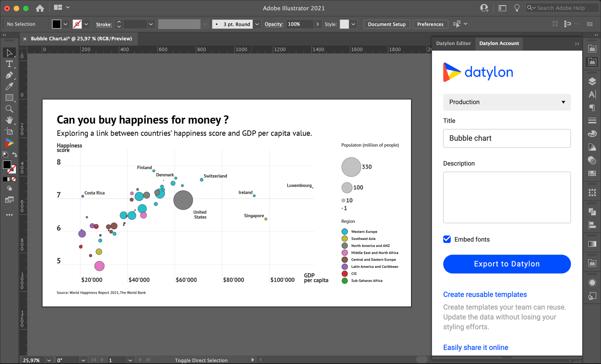The width and height of the screenshot is (601, 364).
Task: Click inside the Description text box
Action: click(x=507, y=198)
